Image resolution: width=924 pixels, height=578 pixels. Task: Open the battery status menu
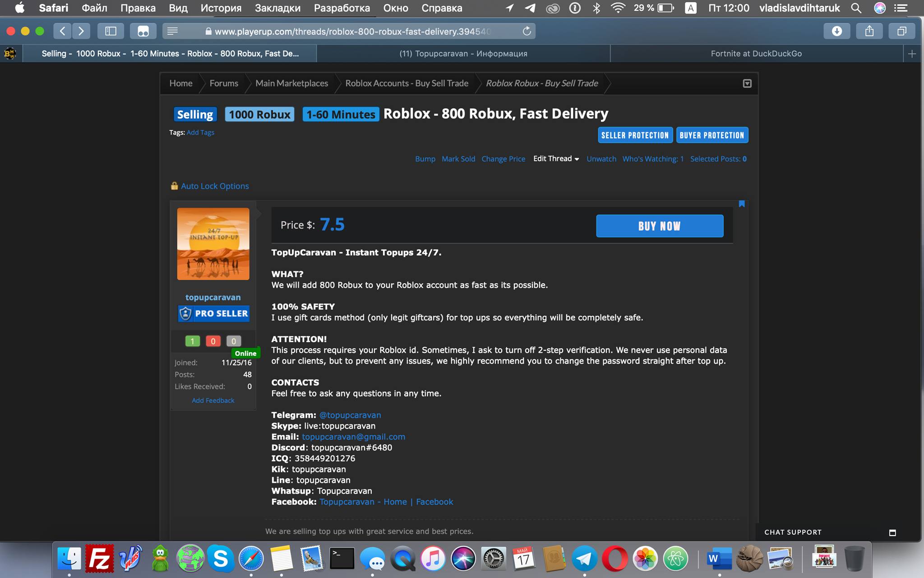(x=654, y=8)
